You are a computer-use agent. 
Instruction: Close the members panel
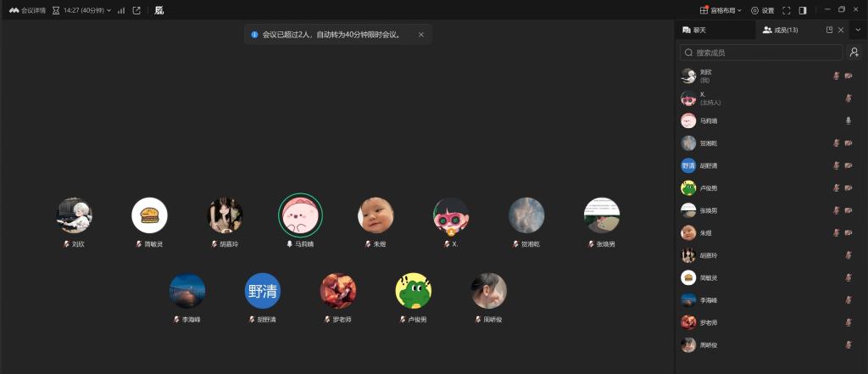841,30
